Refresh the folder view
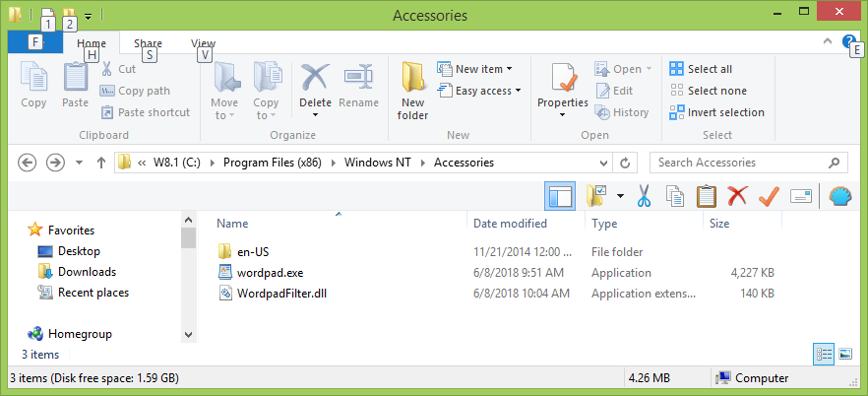 coord(625,163)
